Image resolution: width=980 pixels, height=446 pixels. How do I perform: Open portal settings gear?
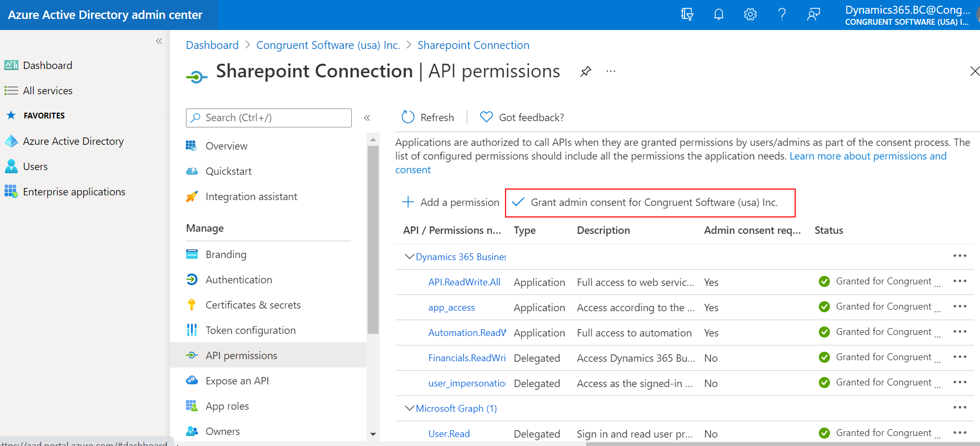click(x=750, y=14)
